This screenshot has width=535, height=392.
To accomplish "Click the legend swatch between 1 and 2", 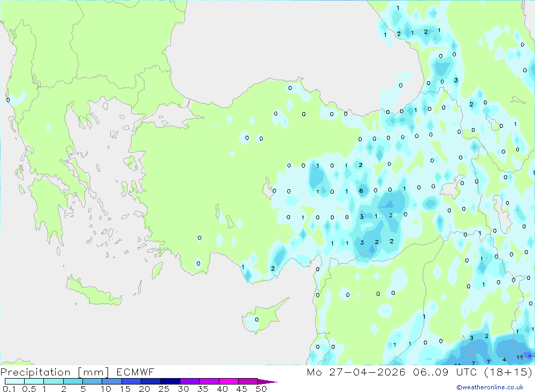I will click(53, 381).
